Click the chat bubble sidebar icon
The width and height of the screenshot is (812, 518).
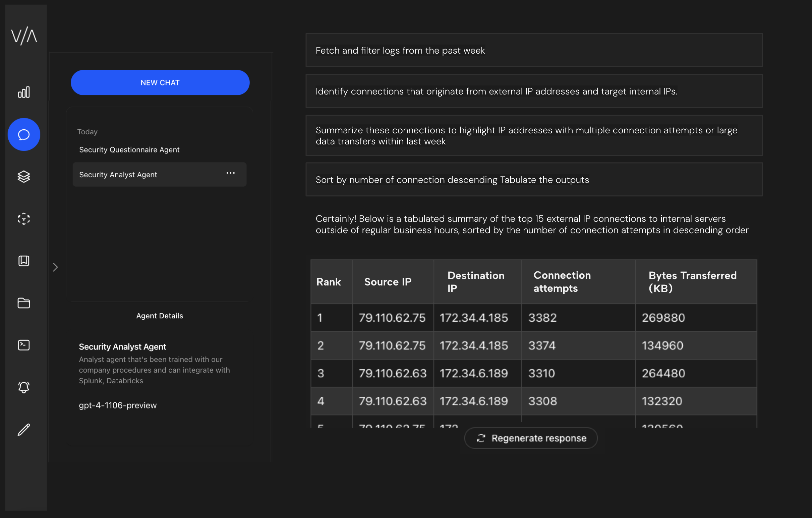click(x=23, y=134)
